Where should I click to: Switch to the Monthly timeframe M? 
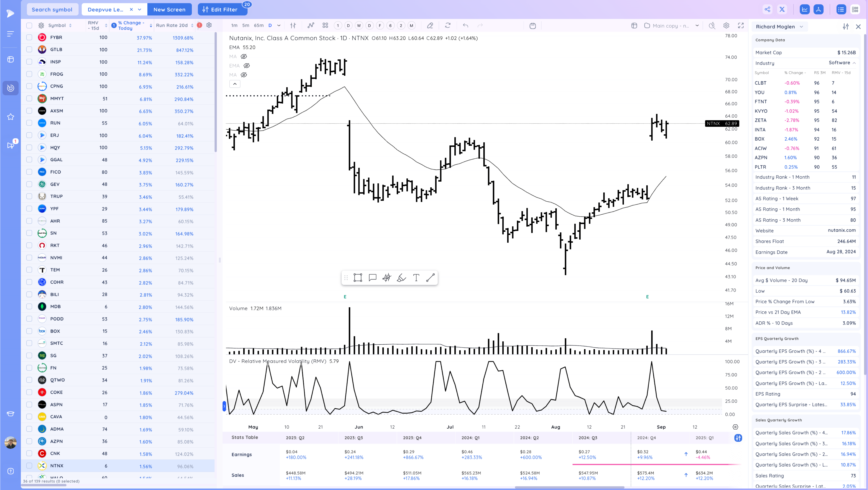pos(411,25)
